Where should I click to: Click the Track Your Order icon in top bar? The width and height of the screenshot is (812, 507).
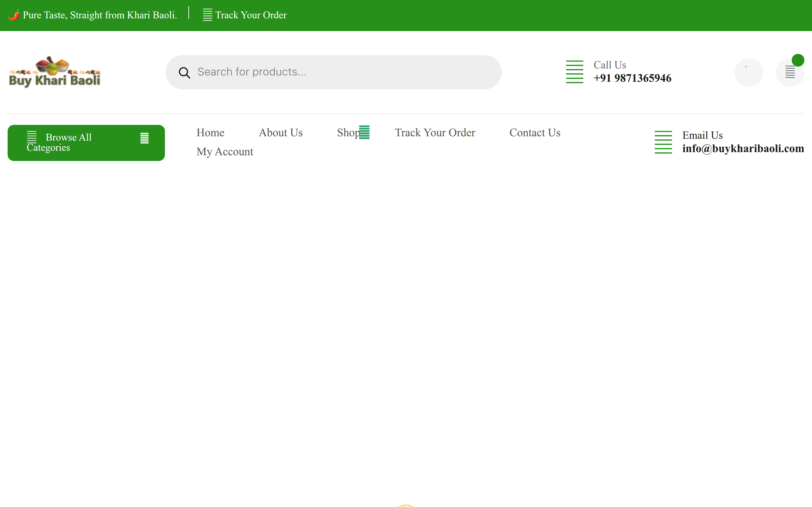(x=207, y=15)
